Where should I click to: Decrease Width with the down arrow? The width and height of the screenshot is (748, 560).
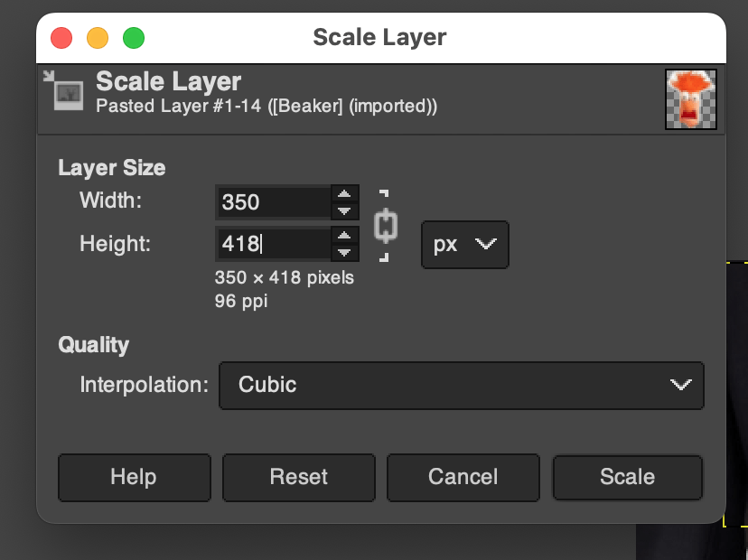pos(343,211)
